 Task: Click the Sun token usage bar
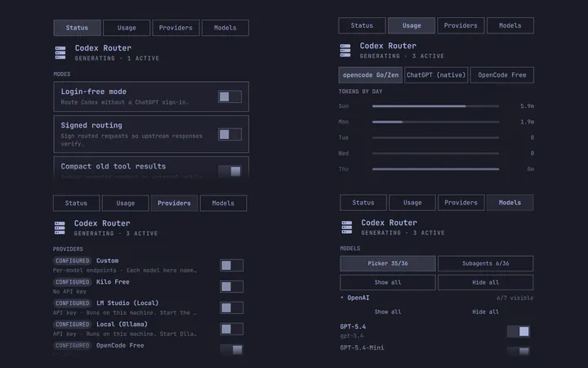click(435, 106)
